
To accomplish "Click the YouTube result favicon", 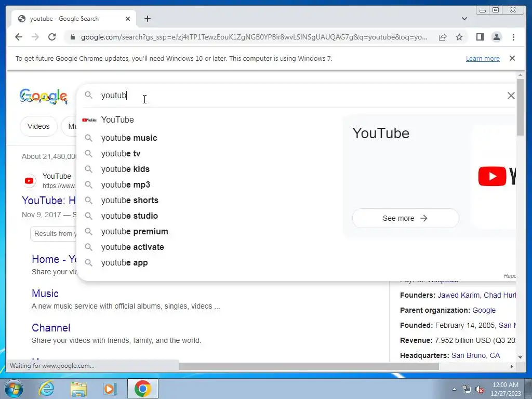I will point(29,181).
